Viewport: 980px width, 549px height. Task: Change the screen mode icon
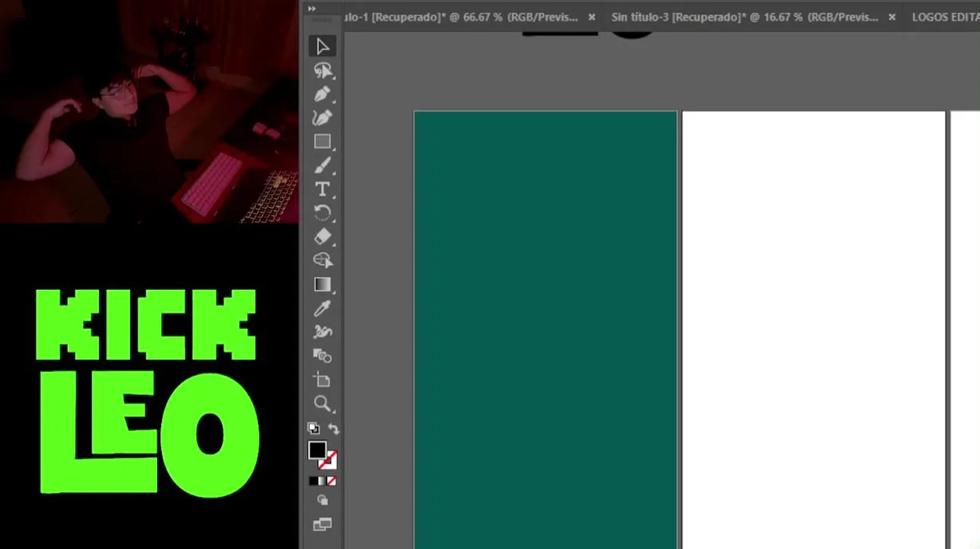(323, 525)
